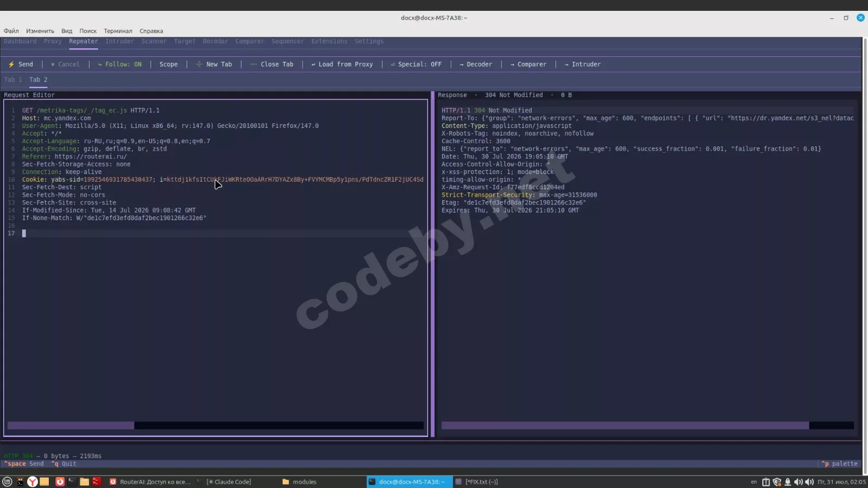The height and width of the screenshot is (488, 868).
Task: Click the X-Amz-Request-Id response header
Action: click(x=503, y=187)
